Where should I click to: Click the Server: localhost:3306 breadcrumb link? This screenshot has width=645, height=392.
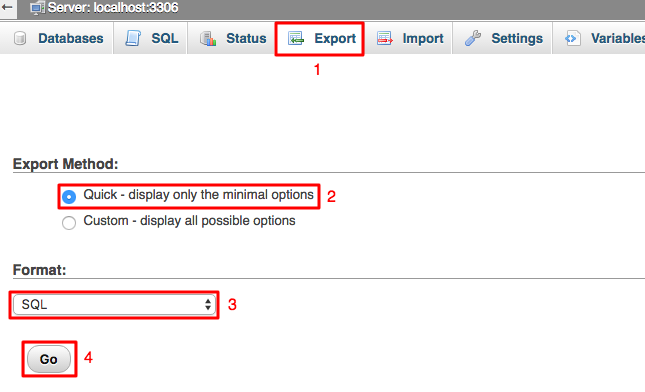(x=113, y=7)
